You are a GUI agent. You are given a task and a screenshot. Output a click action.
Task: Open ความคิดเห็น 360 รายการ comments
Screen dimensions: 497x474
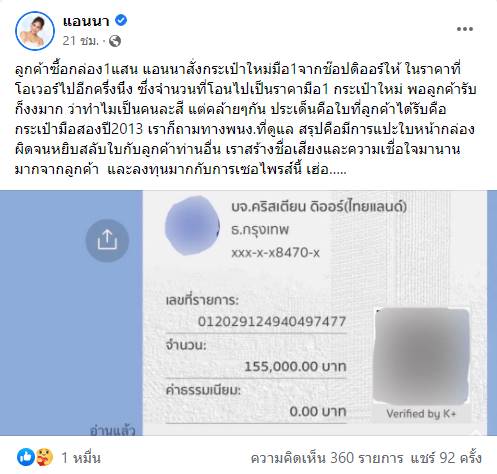tap(327, 458)
